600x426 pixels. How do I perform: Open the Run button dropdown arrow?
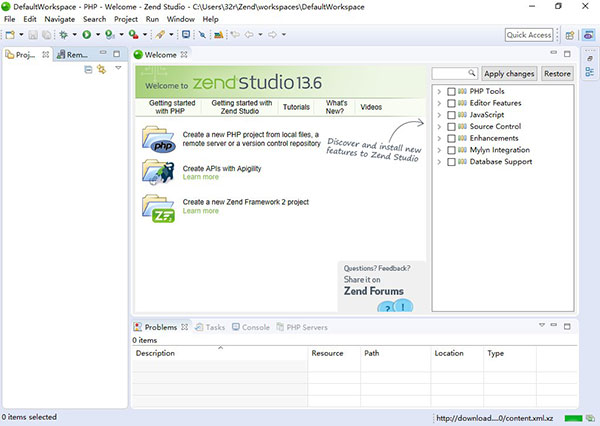pyautogui.click(x=97, y=35)
